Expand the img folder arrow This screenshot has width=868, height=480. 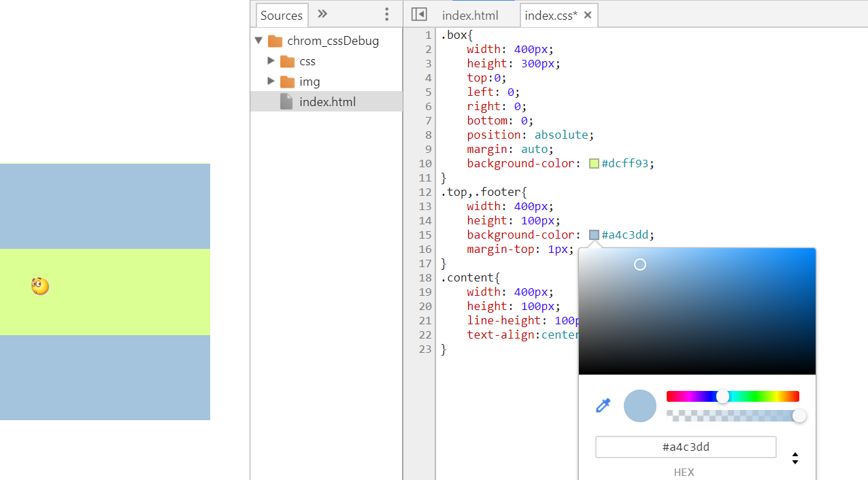pyautogui.click(x=271, y=81)
